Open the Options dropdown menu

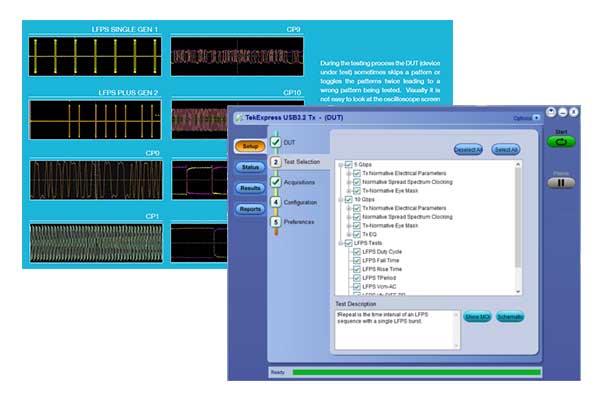pos(526,117)
